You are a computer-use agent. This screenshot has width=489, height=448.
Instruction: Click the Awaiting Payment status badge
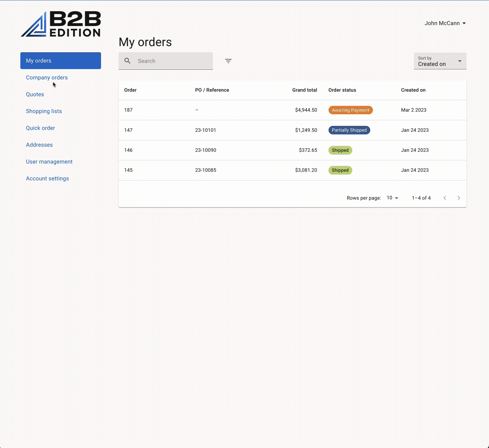(350, 110)
